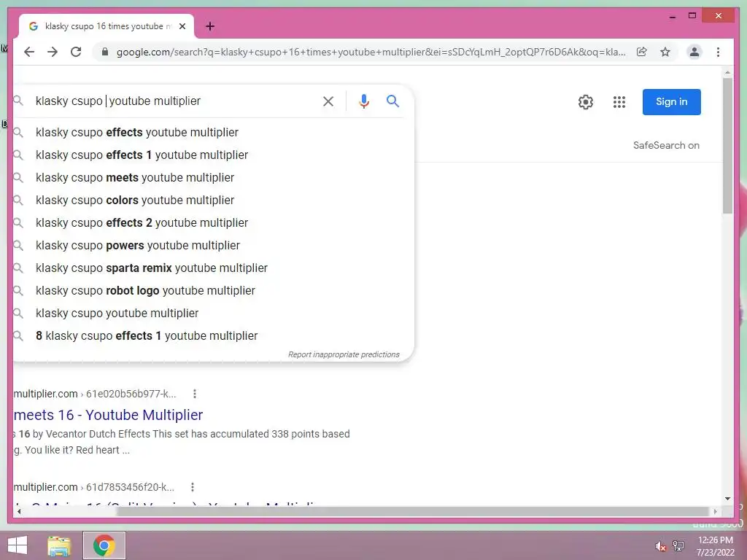The height and width of the screenshot is (560, 747).
Task: Click the horizontal scrollbar thumb
Action: point(413,511)
